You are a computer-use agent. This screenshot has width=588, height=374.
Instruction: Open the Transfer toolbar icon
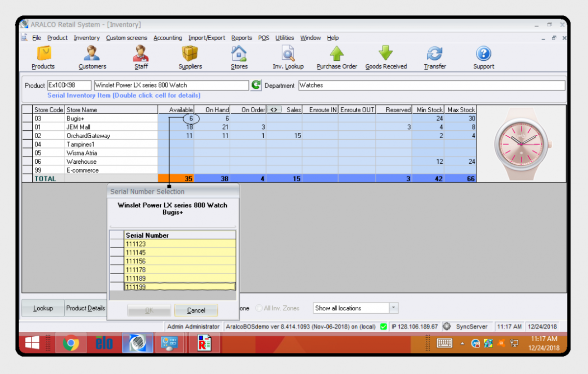(435, 57)
